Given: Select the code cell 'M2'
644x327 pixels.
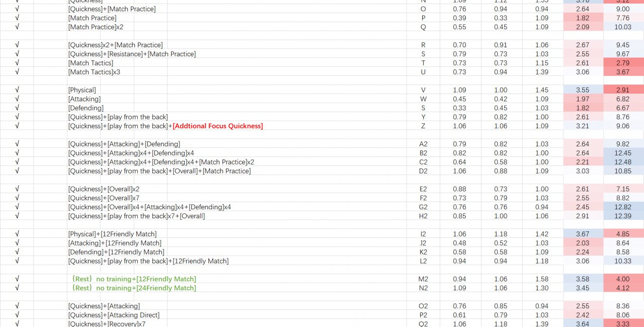Looking at the screenshot, I should 423,279.
